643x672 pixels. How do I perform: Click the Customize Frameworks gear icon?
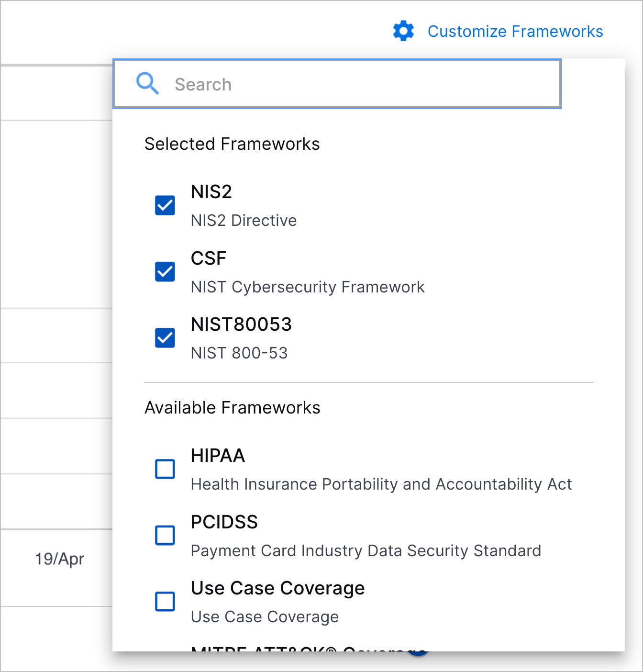pyautogui.click(x=403, y=31)
